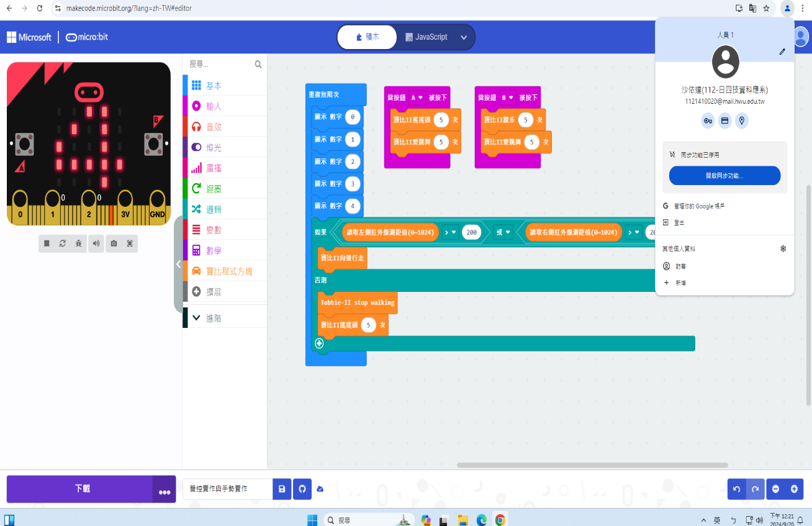The width and height of the screenshot is (812, 526).
Task: Click the 下載 (Download) button
Action: click(x=82, y=489)
